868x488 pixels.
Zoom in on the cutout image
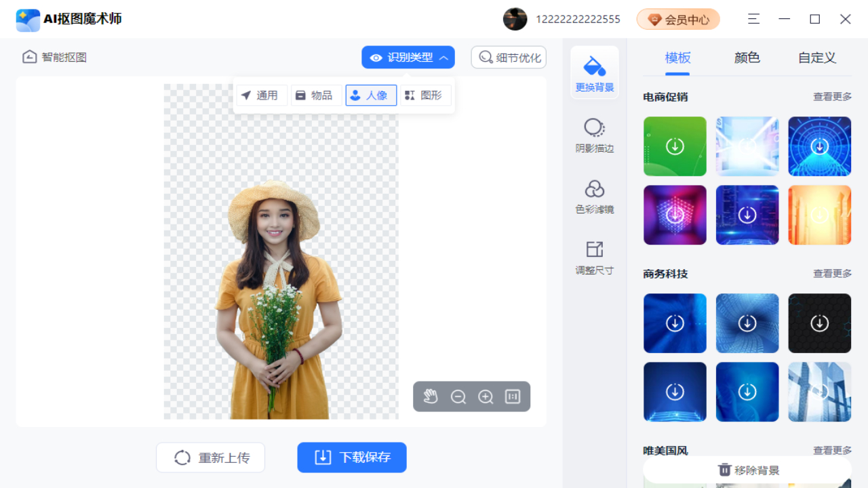486,396
